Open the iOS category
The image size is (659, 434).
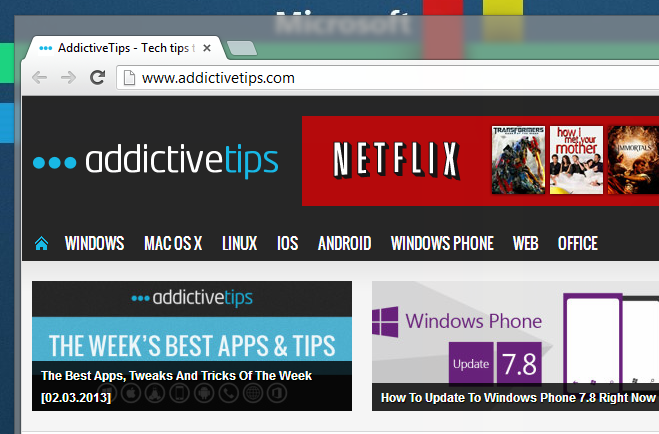pyautogui.click(x=287, y=243)
